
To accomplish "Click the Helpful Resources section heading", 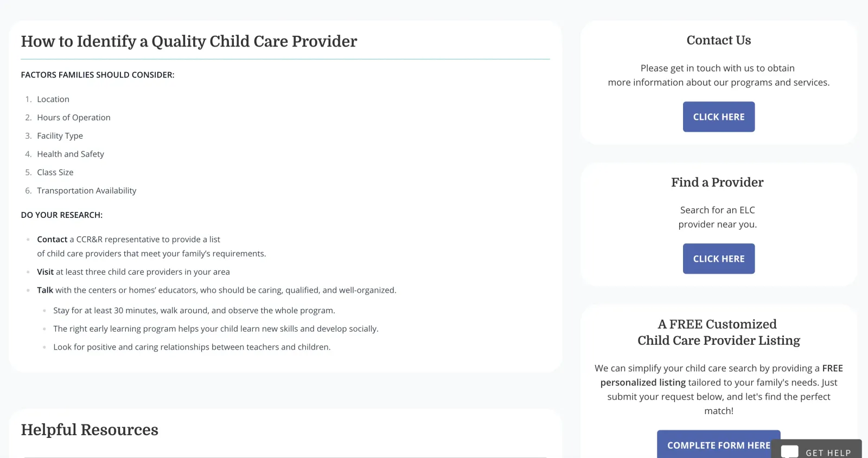I will pos(90,430).
